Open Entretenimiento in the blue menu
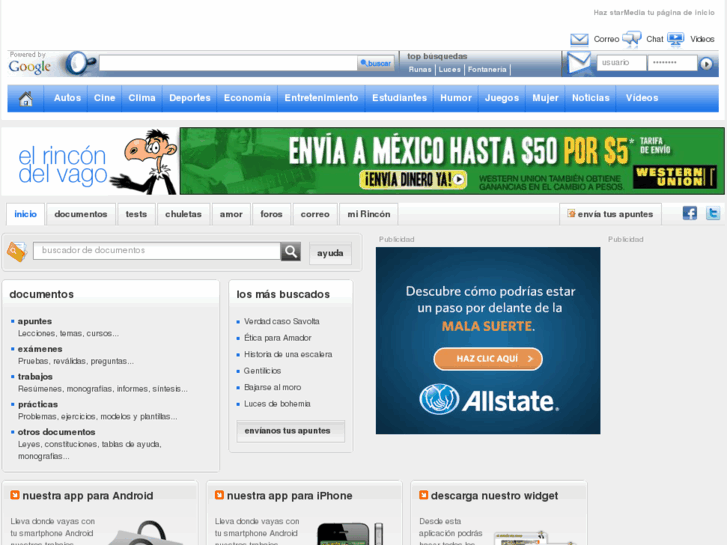 (321, 98)
